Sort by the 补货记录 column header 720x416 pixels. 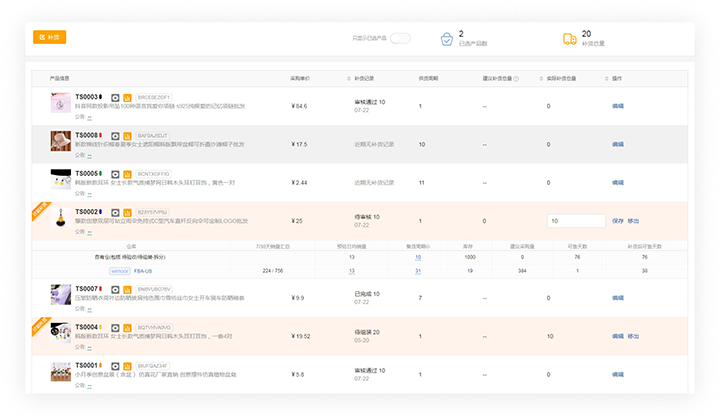coord(366,78)
